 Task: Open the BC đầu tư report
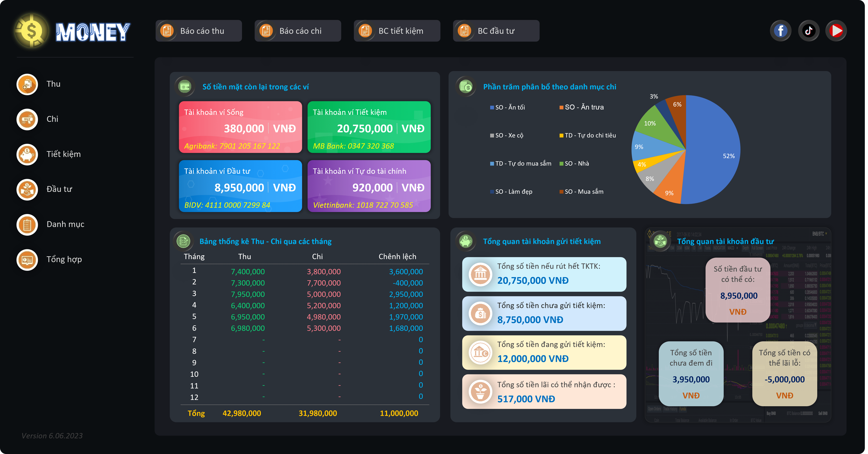tap(496, 31)
